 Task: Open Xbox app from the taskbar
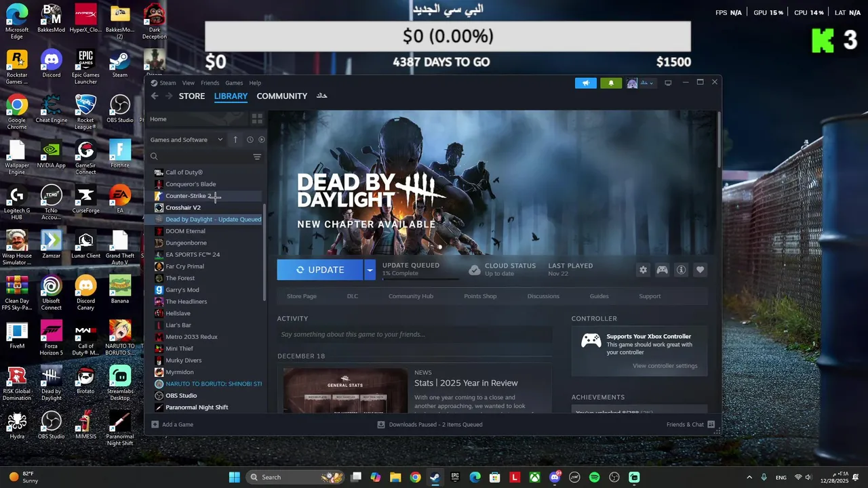[x=535, y=477]
